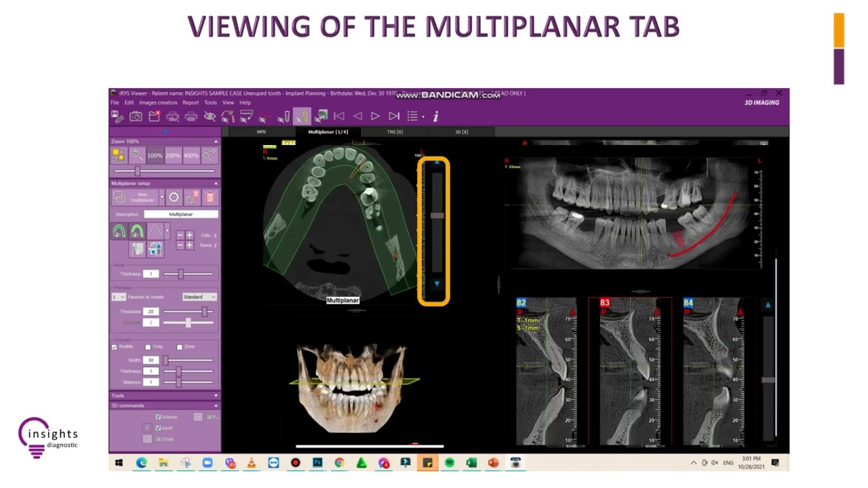Toggle the panoramic curve visibility icon

coord(228,117)
